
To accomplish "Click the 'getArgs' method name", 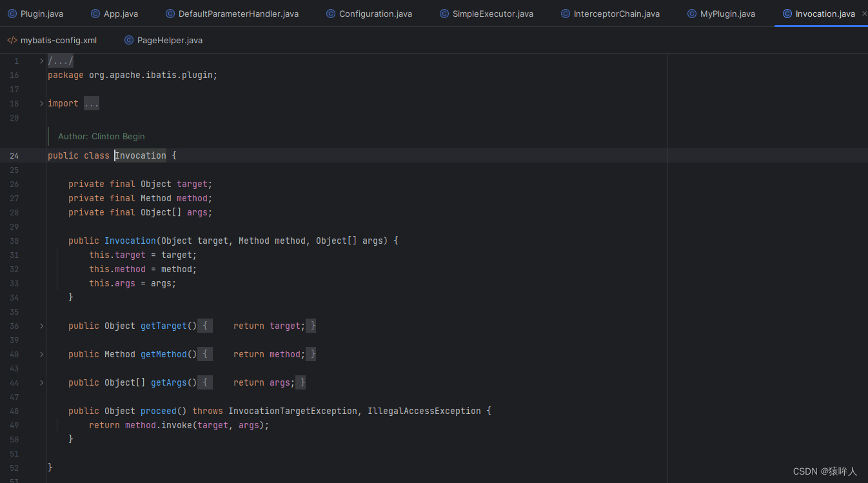I will 169,382.
